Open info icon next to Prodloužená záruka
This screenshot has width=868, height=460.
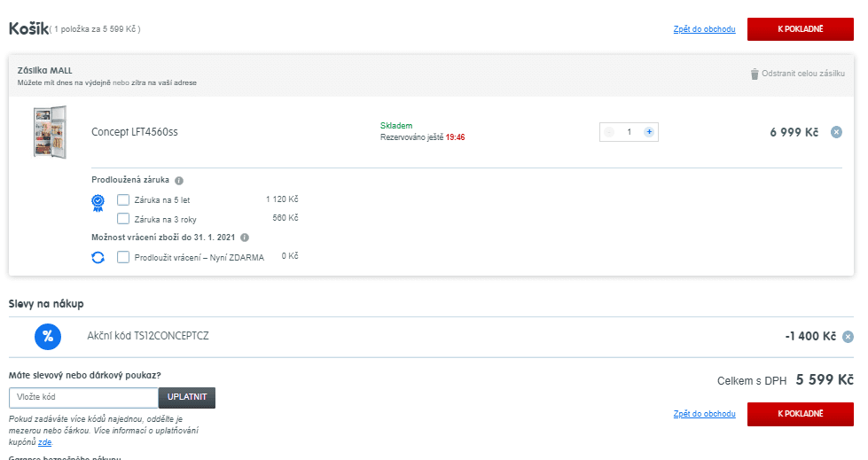pyautogui.click(x=179, y=181)
